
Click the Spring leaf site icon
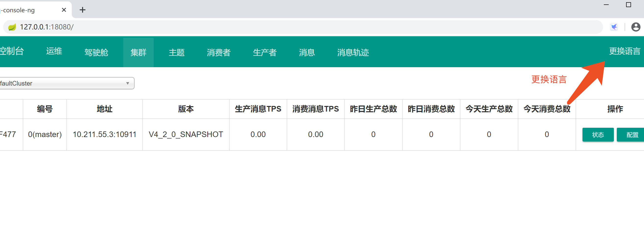click(12, 27)
